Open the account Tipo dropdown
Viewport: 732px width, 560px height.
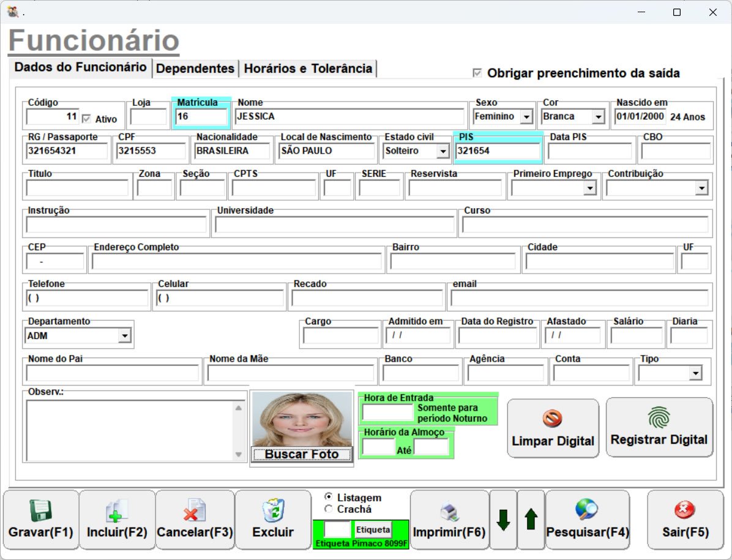[696, 373]
